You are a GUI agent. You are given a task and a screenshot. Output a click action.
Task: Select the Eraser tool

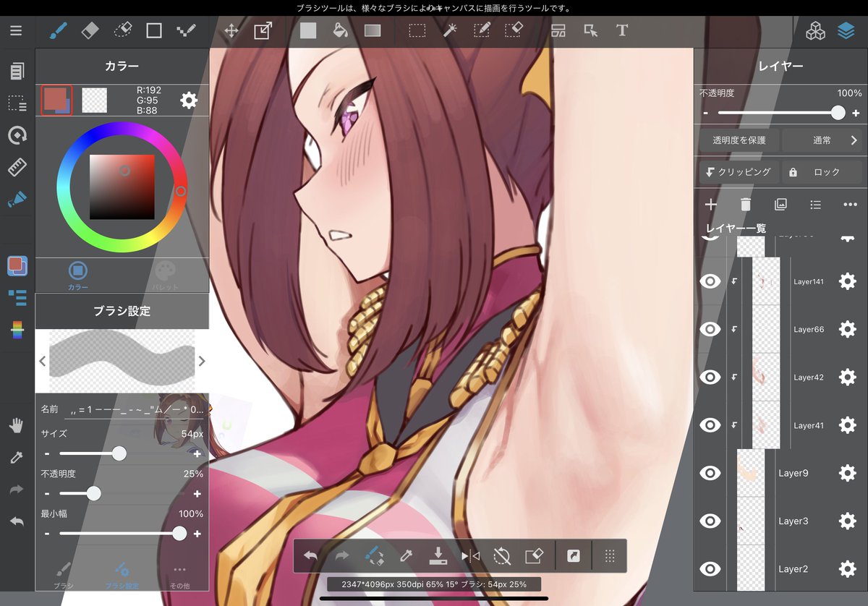point(90,30)
